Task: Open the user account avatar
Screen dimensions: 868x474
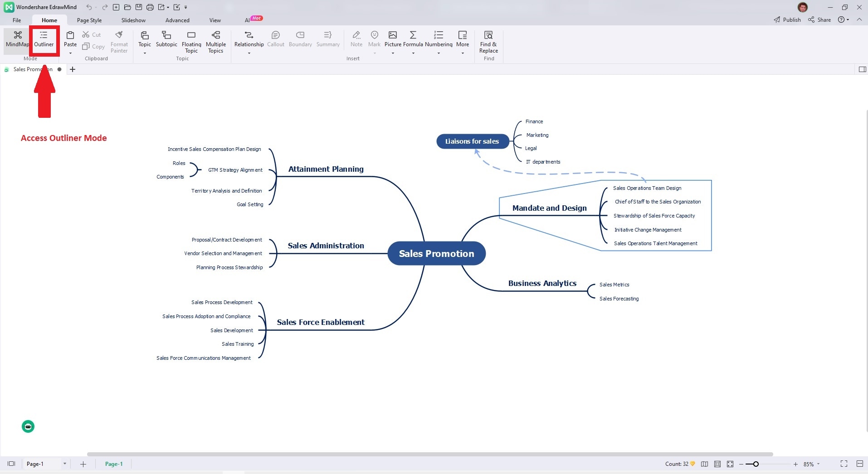Action: point(803,7)
